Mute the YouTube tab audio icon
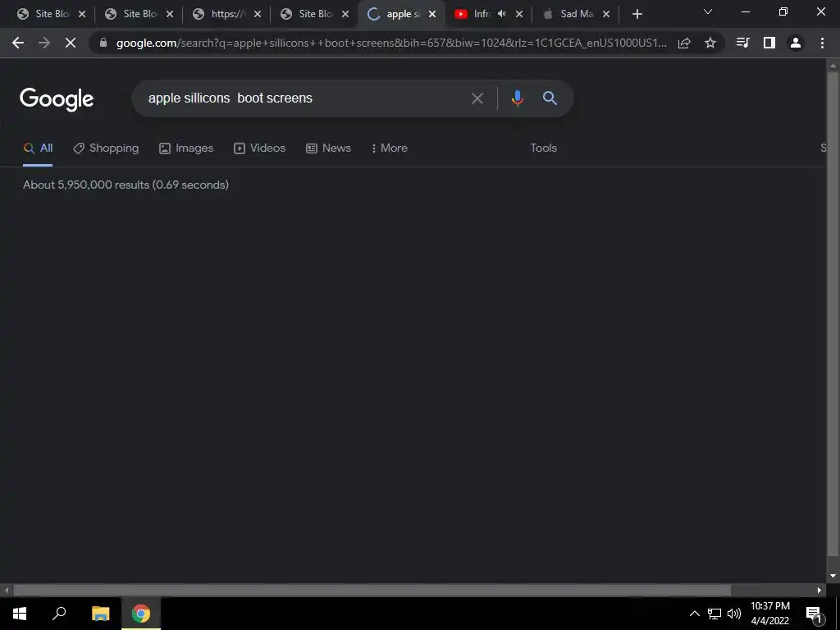Image resolution: width=840 pixels, height=630 pixels. tap(501, 15)
